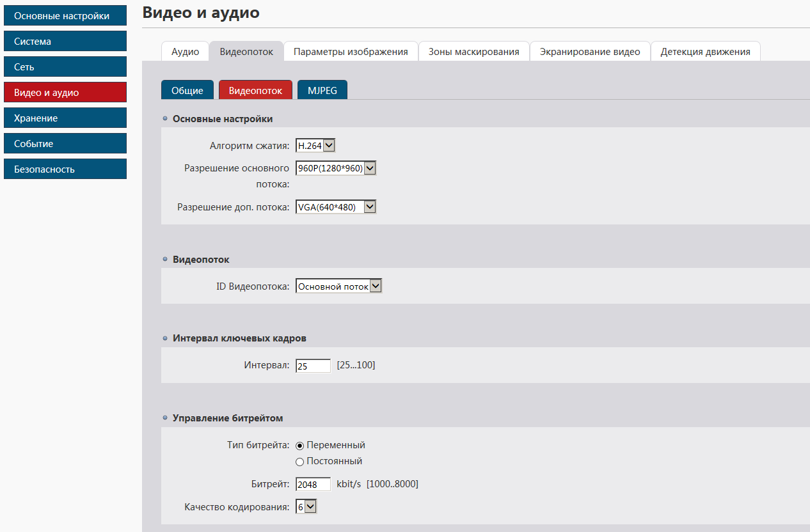Select the Постоянный bitrate radio button

pos(300,462)
